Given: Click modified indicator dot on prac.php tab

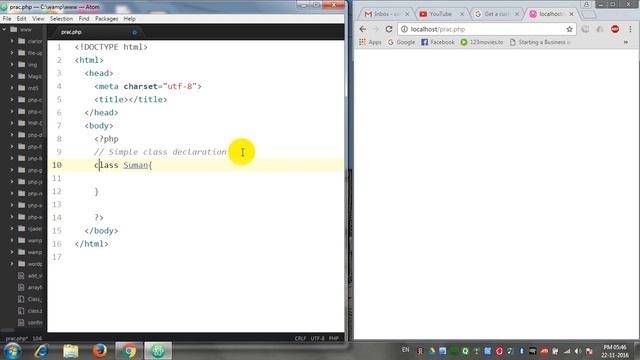Looking at the screenshot, I should pyautogui.click(x=134, y=32).
